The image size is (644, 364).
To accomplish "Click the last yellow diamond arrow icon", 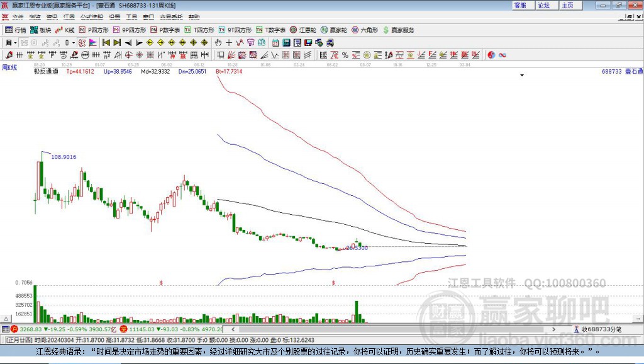I will (x=204, y=42).
